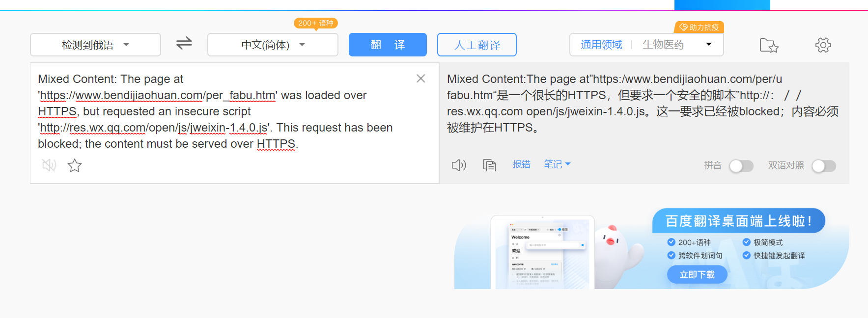
Task: Click 报错 to report an error
Action: pyautogui.click(x=522, y=164)
